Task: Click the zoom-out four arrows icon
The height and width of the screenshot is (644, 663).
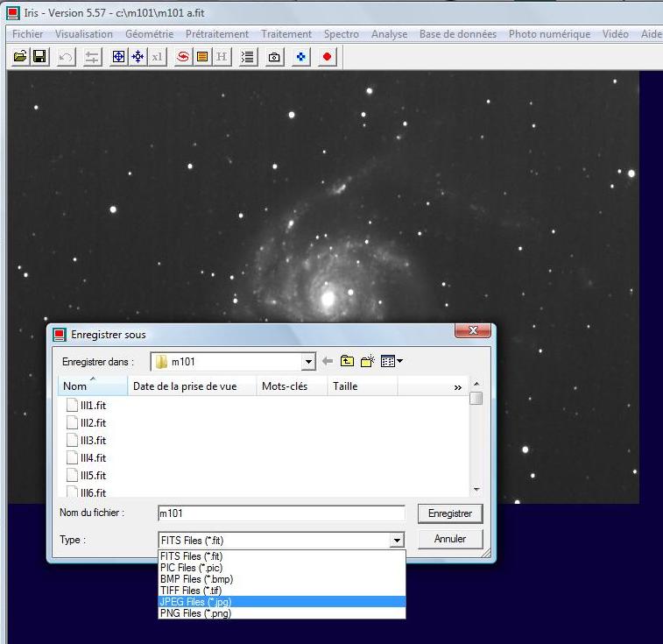Action: [x=138, y=57]
